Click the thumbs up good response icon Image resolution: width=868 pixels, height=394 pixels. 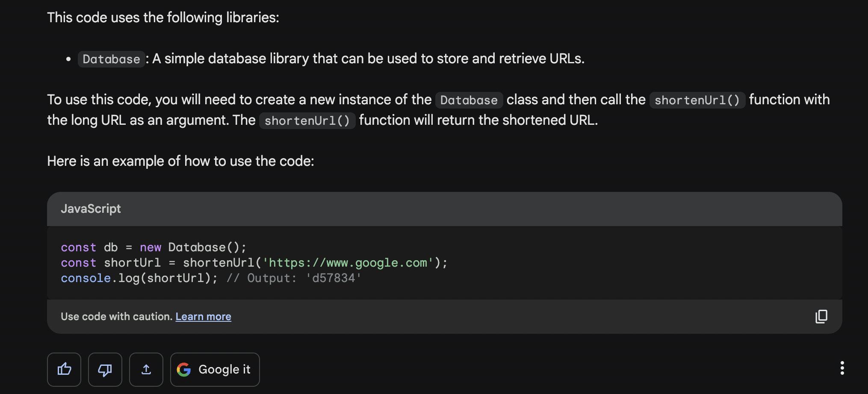(x=64, y=369)
